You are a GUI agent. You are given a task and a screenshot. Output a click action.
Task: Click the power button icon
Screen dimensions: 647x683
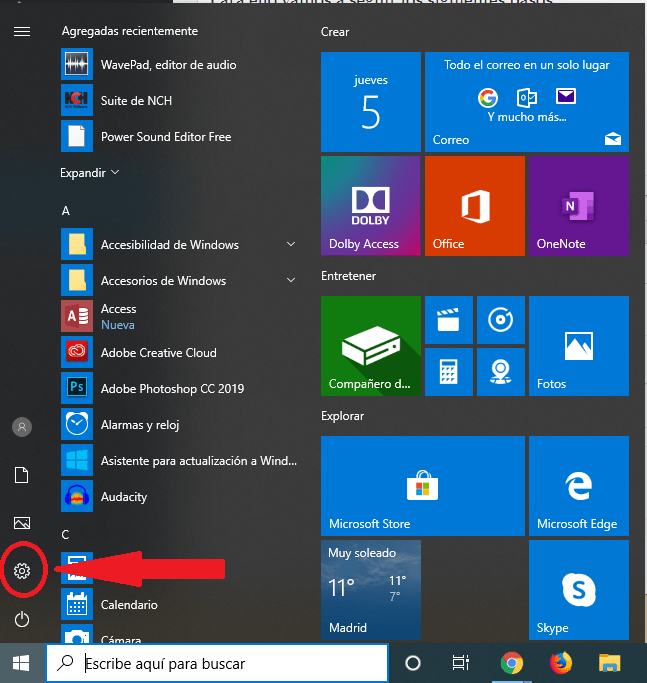click(x=22, y=619)
